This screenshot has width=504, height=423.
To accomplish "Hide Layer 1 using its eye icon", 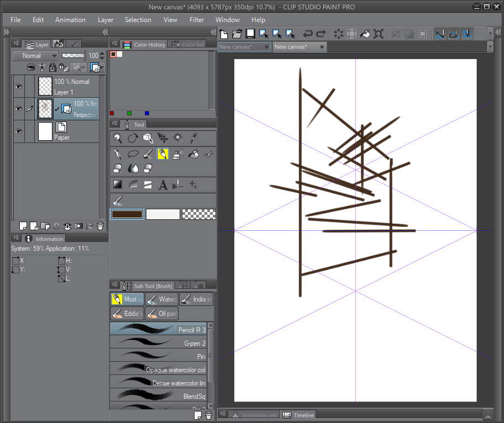I will [x=19, y=87].
